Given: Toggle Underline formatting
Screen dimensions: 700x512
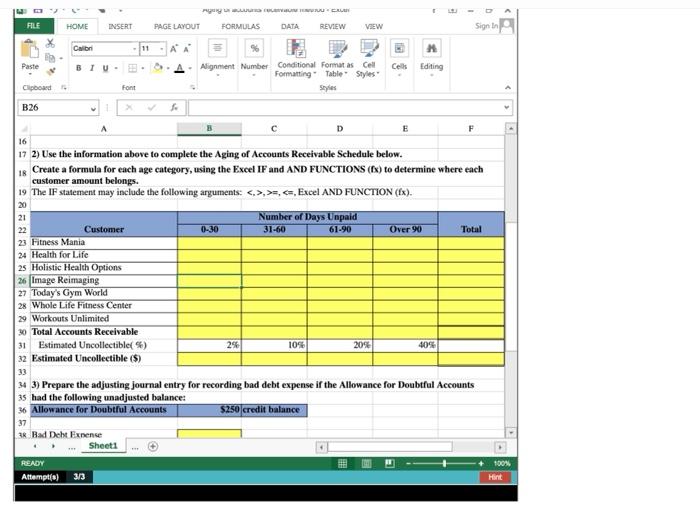Looking at the screenshot, I should point(105,68).
